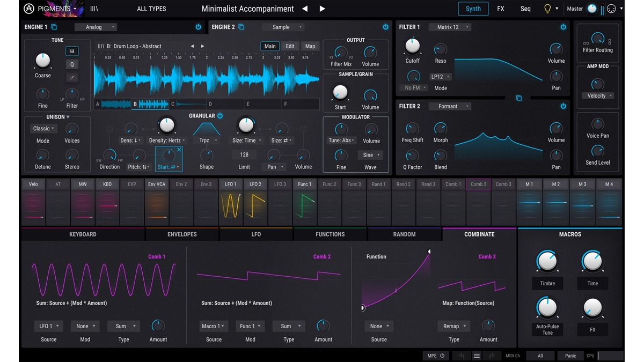Image resolution: width=644 pixels, height=362 pixels.
Task: Click the Minimalist Accompaniment preset name
Action: [248, 9]
